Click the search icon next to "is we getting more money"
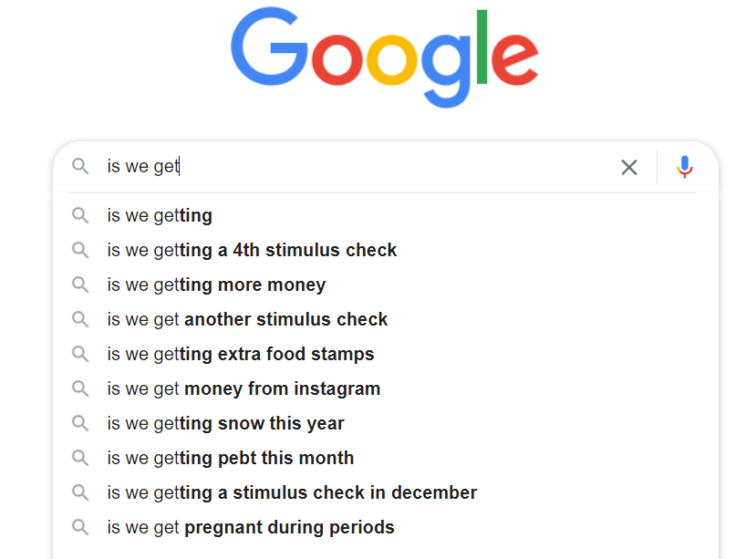The width and height of the screenshot is (756, 559). point(80,285)
